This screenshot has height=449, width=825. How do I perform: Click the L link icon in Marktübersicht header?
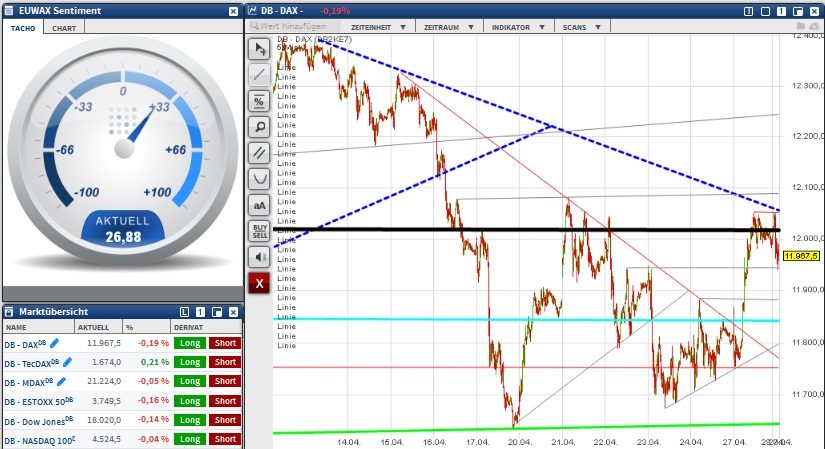(x=184, y=312)
